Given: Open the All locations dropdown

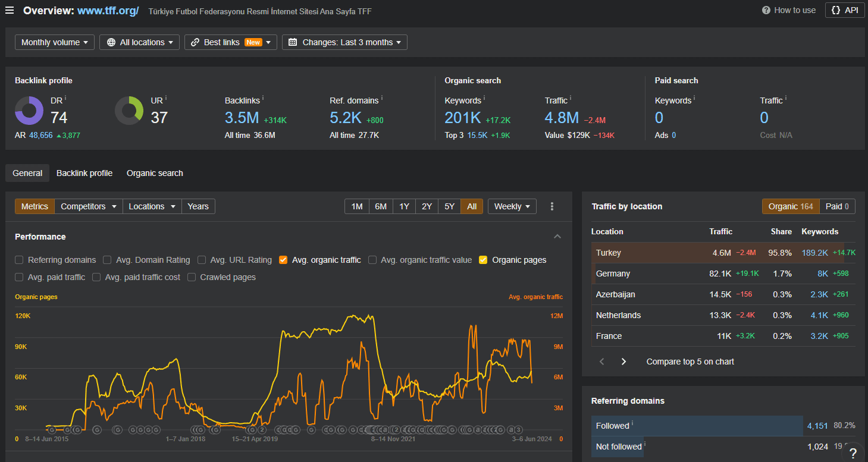Looking at the screenshot, I should [139, 42].
